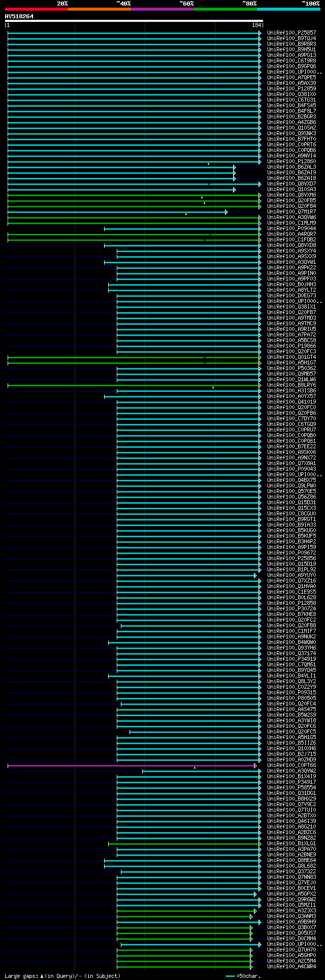325x980 pixels.
Task: Select the UniRef100_P25856 label
Action: coord(291,559)
